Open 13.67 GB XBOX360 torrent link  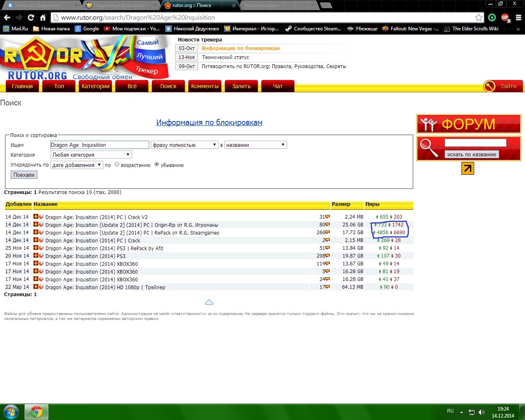point(91,264)
